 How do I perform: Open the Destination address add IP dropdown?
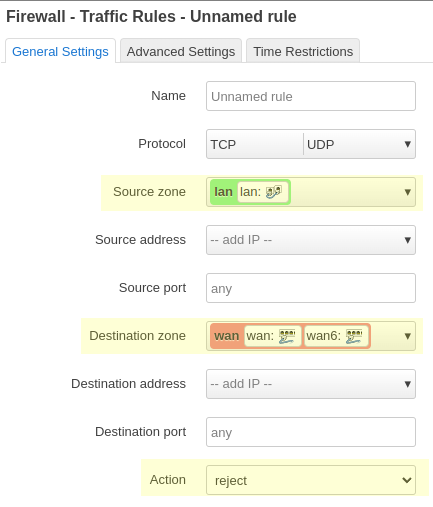pos(311,384)
